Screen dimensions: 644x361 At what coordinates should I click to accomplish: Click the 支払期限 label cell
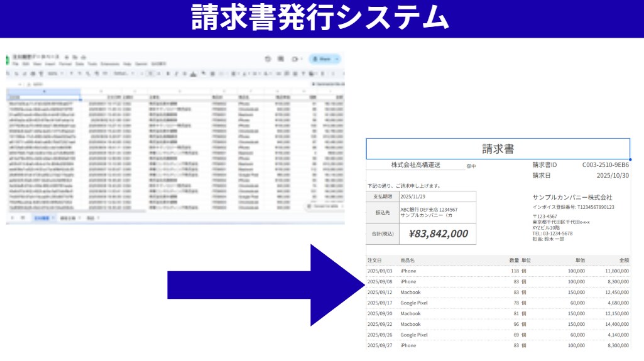(383, 197)
